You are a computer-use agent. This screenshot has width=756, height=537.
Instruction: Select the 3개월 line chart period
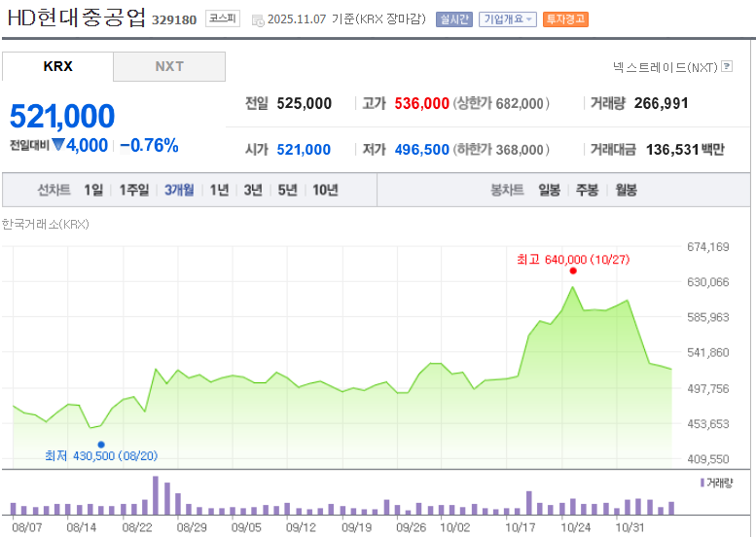pos(179,190)
